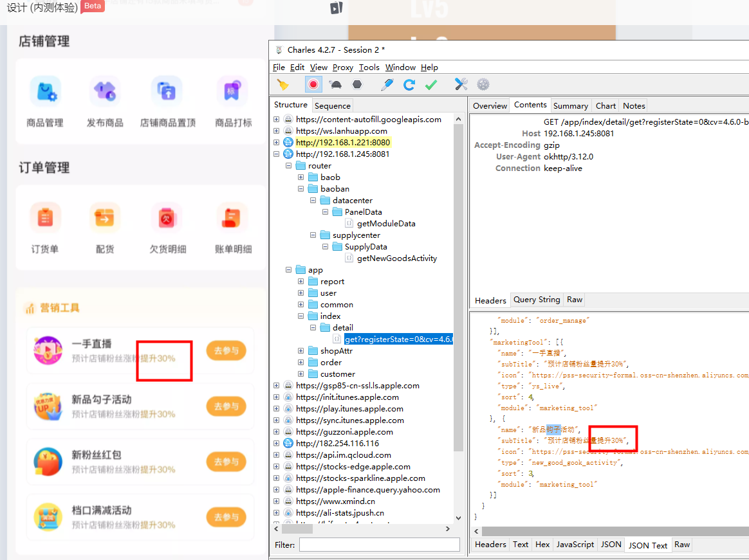Select the Query String request tab
The height and width of the screenshot is (560, 749).
pyautogui.click(x=537, y=300)
